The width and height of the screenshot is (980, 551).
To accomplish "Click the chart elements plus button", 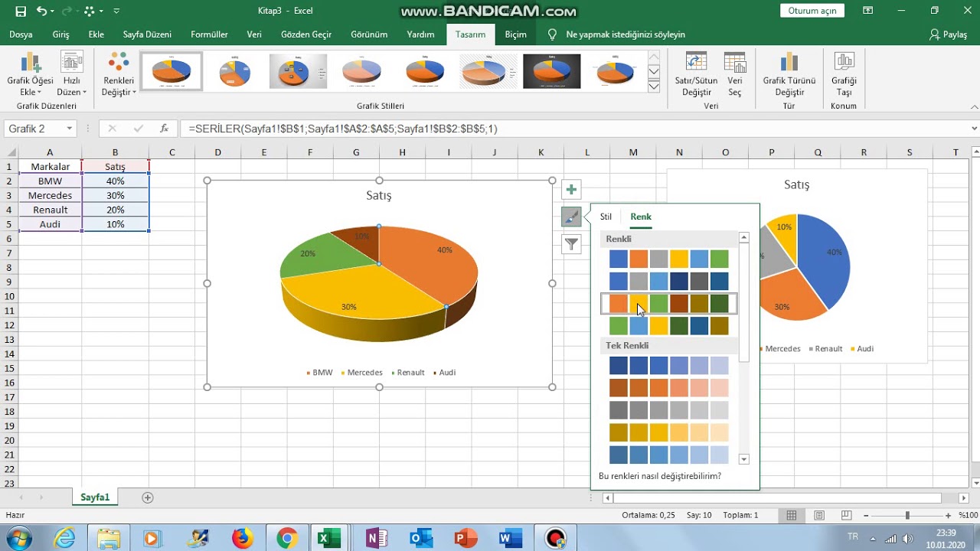I will pyautogui.click(x=571, y=189).
